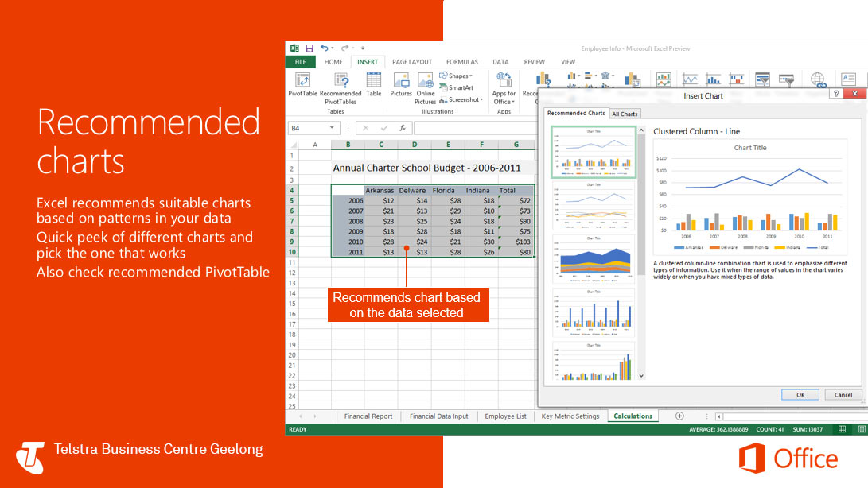Switch to the DATA ribbon tab
This screenshot has width=868, height=488.
[500, 62]
